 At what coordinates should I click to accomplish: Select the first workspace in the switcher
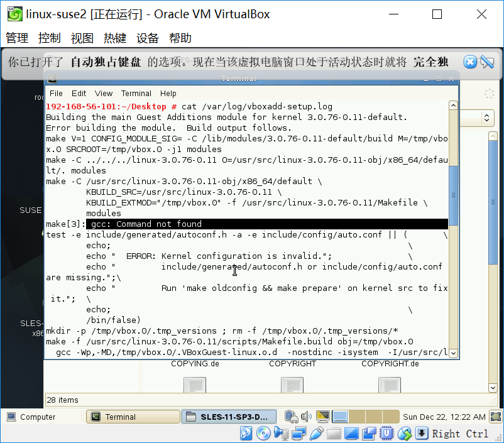tap(341, 417)
